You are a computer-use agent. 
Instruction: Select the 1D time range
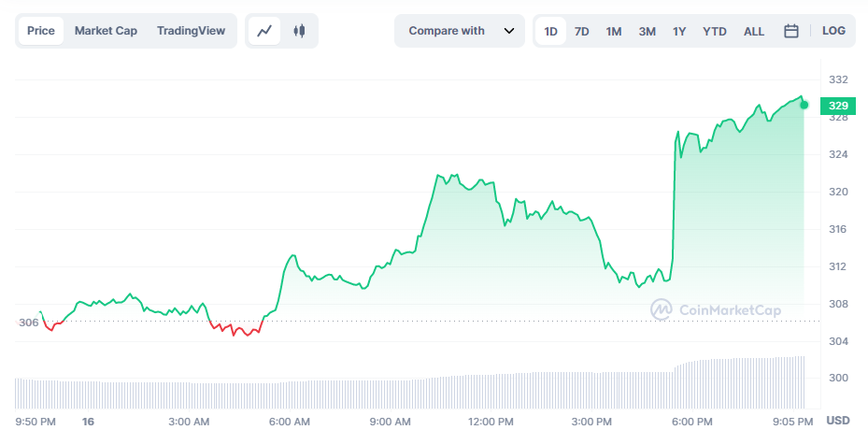pos(551,31)
